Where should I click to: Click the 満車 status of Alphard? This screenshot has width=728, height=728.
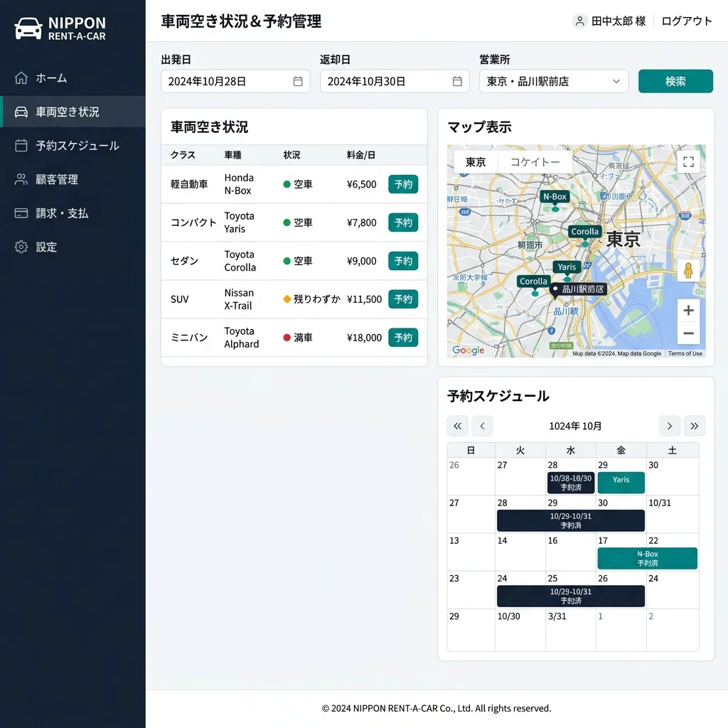click(x=298, y=338)
